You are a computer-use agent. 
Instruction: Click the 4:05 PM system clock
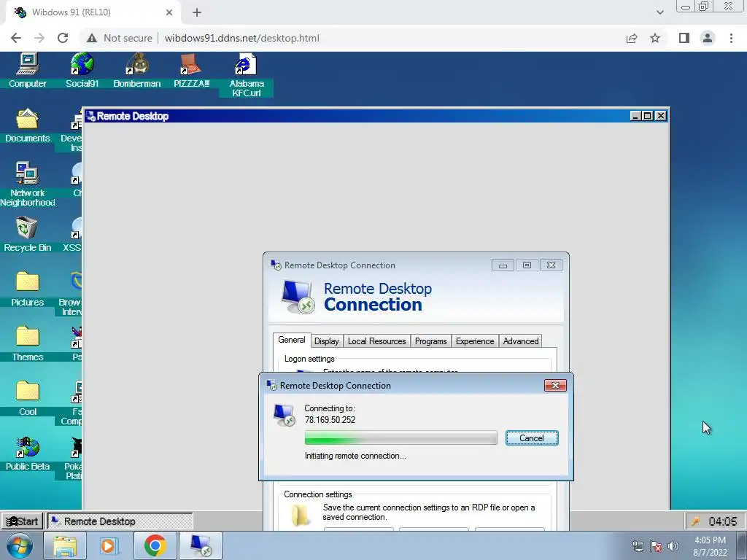click(x=710, y=546)
